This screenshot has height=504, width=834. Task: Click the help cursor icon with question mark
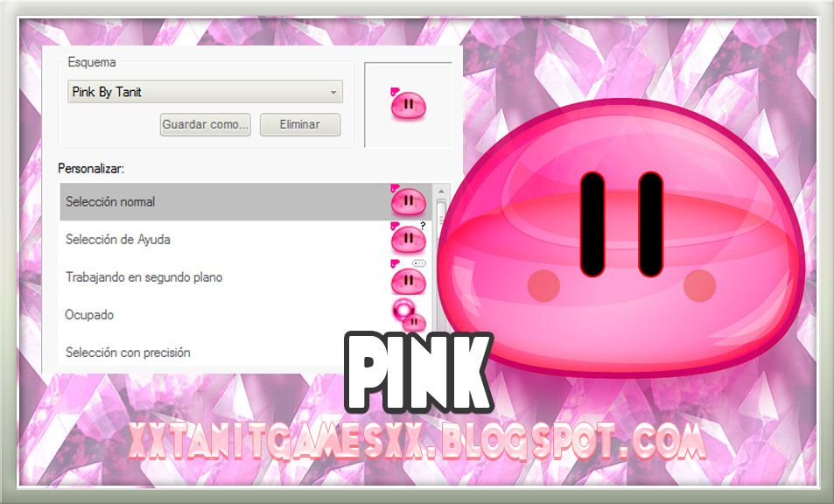(408, 238)
